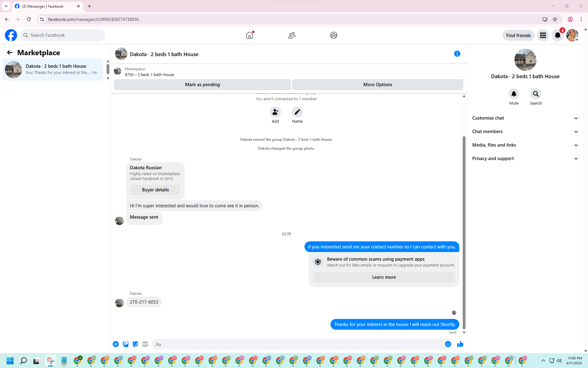The width and height of the screenshot is (588, 368).
Task: Open volume control in system tray
Action: pyautogui.click(x=559, y=361)
